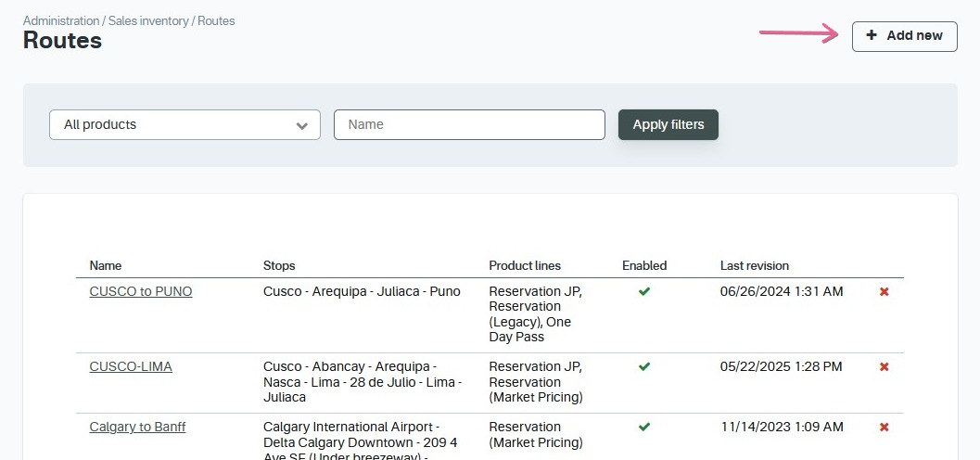This screenshot has height=460, width=980.
Task: Select the 05/22/2025 1:28 PM revision date
Action: (782, 366)
